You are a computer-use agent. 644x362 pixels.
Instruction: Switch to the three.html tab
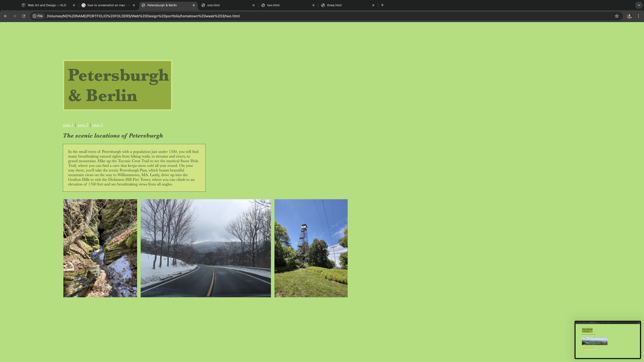click(334, 5)
